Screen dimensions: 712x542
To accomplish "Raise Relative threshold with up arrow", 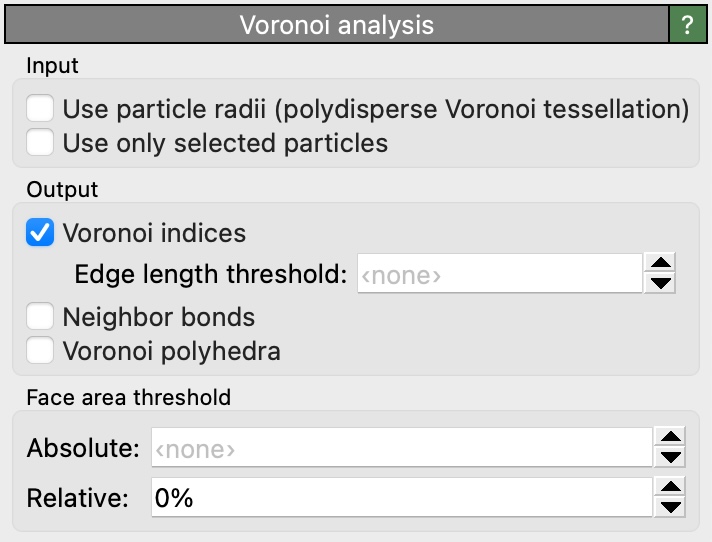I will [673, 488].
